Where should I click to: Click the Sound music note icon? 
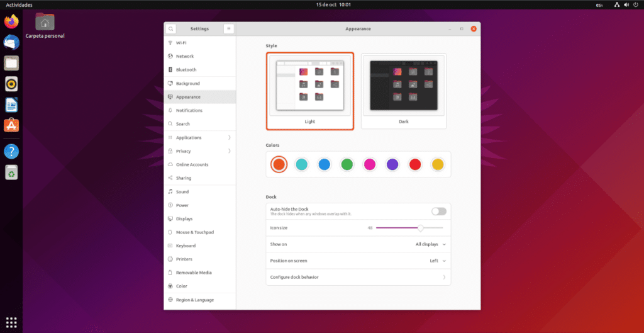tap(170, 191)
